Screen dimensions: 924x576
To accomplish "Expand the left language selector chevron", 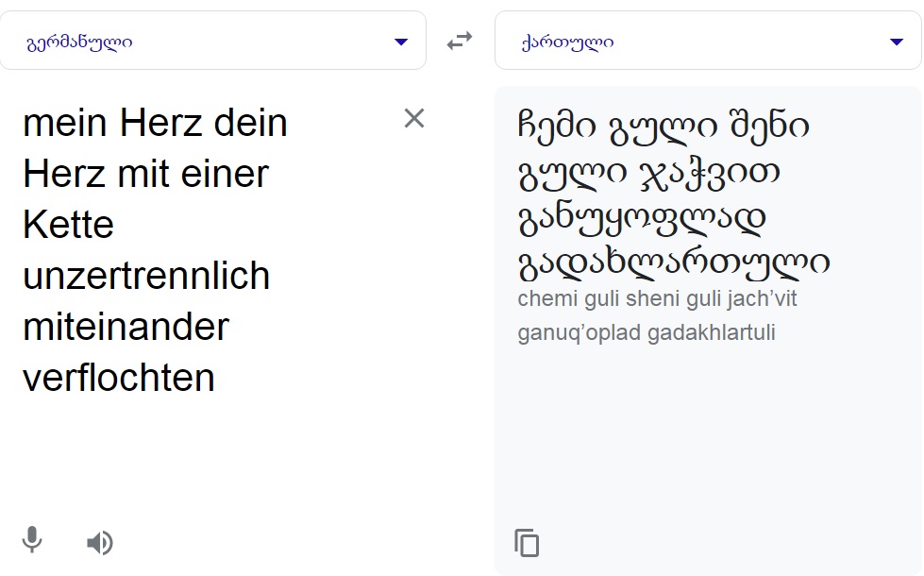I will click(x=401, y=41).
